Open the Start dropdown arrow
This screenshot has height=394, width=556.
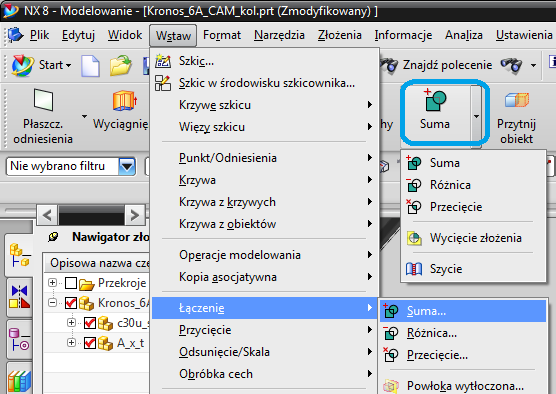(x=68, y=66)
